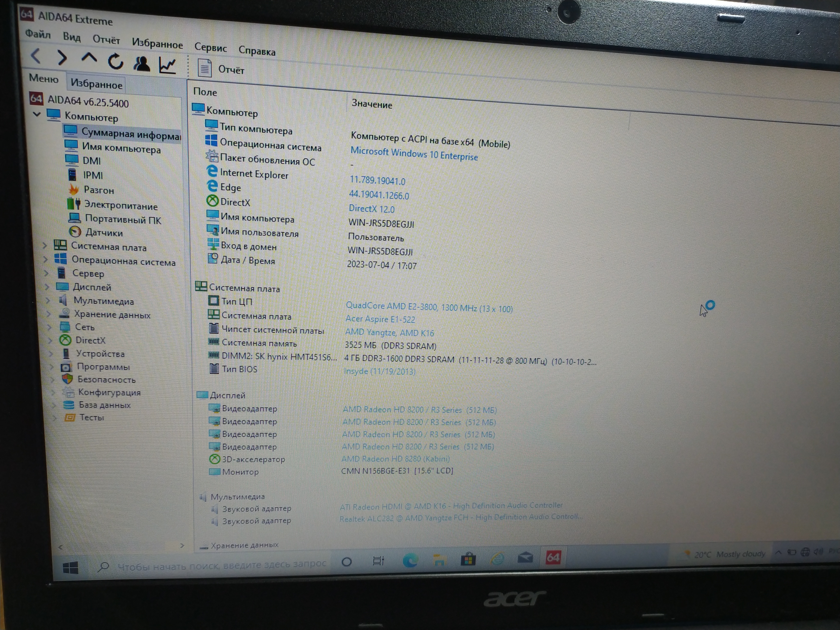The height and width of the screenshot is (630, 840).
Task: Click the Отчёт report button
Action: point(221,69)
